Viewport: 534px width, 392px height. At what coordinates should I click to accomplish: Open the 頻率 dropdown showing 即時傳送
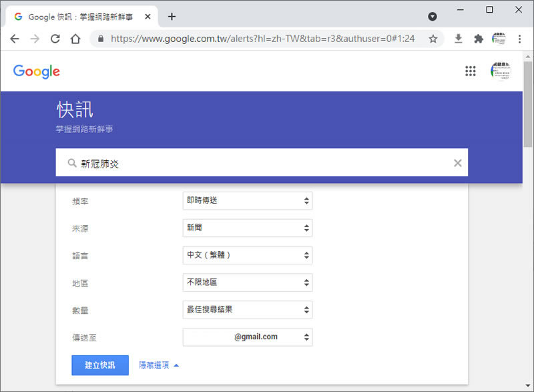(x=248, y=200)
